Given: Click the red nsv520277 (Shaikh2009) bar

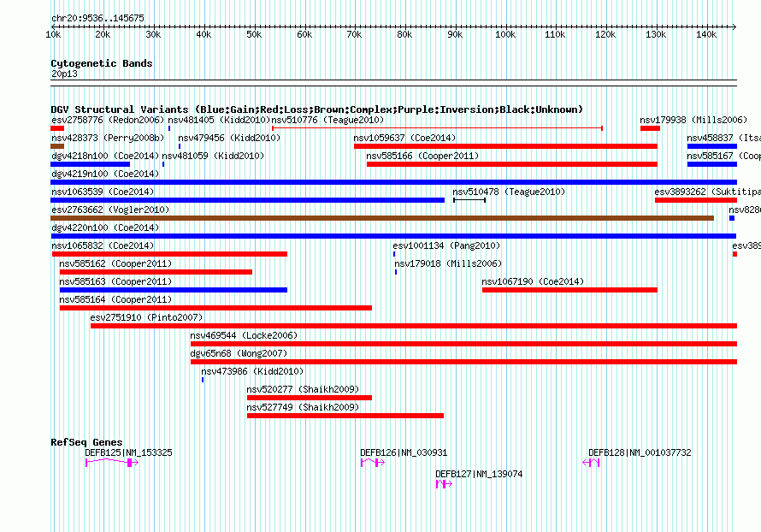Looking at the screenshot, I should (x=310, y=398).
